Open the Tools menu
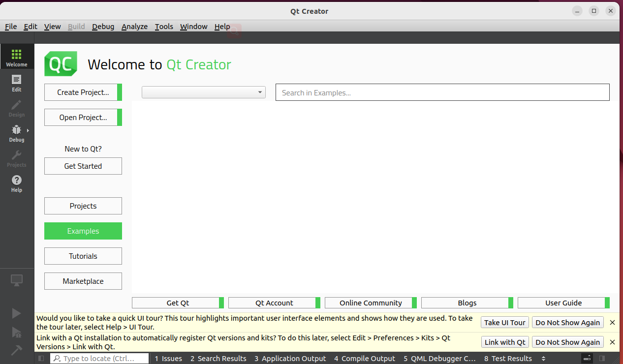The height and width of the screenshot is (364, 623). click(x=164, y=27)
